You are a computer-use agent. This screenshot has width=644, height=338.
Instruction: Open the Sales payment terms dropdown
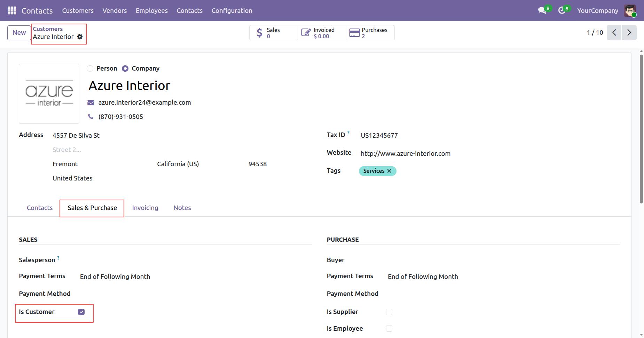(x=196, y=277)
